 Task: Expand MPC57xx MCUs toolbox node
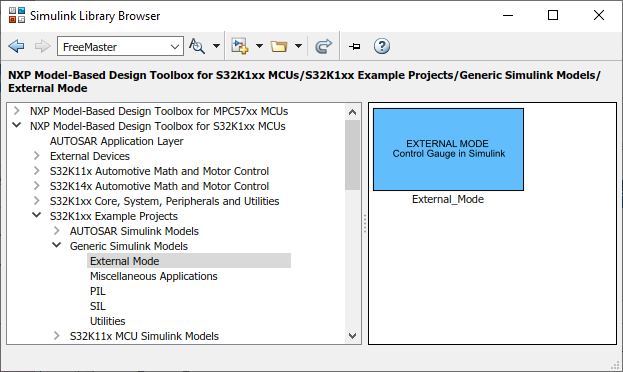click(17, 110)
